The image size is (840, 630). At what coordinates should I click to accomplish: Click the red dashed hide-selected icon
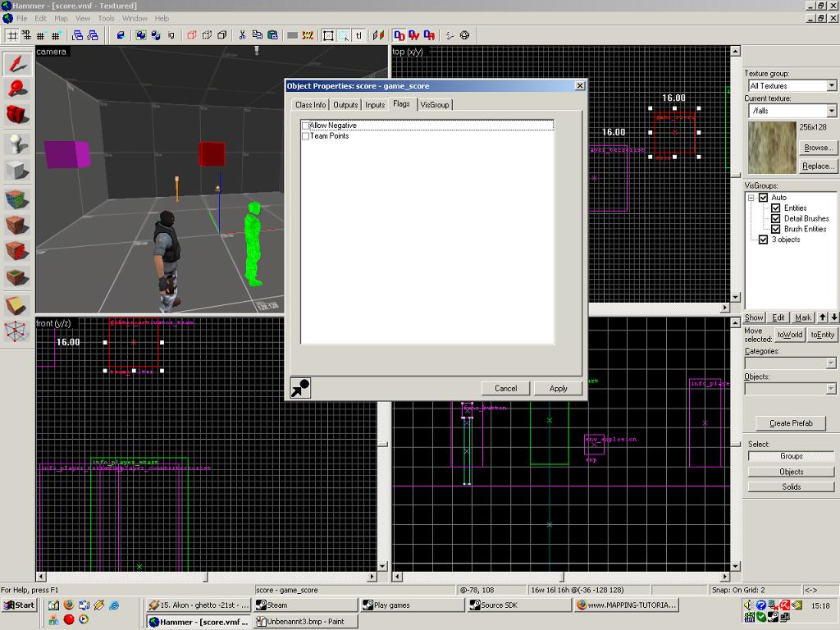pyautogui.click(x=191, y=35)
